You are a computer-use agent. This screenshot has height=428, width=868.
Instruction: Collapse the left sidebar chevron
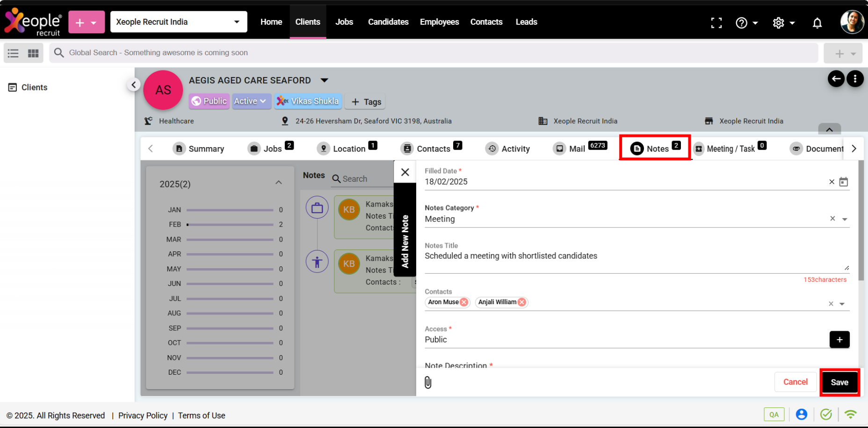(134, 85)
